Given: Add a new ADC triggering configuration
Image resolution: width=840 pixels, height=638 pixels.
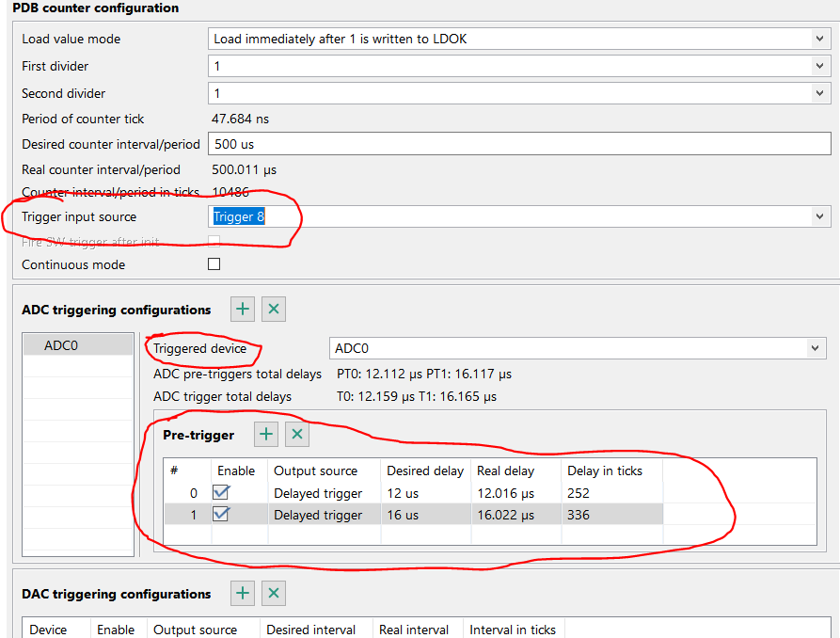Looking at the screenshot, I should coord(242,309).
